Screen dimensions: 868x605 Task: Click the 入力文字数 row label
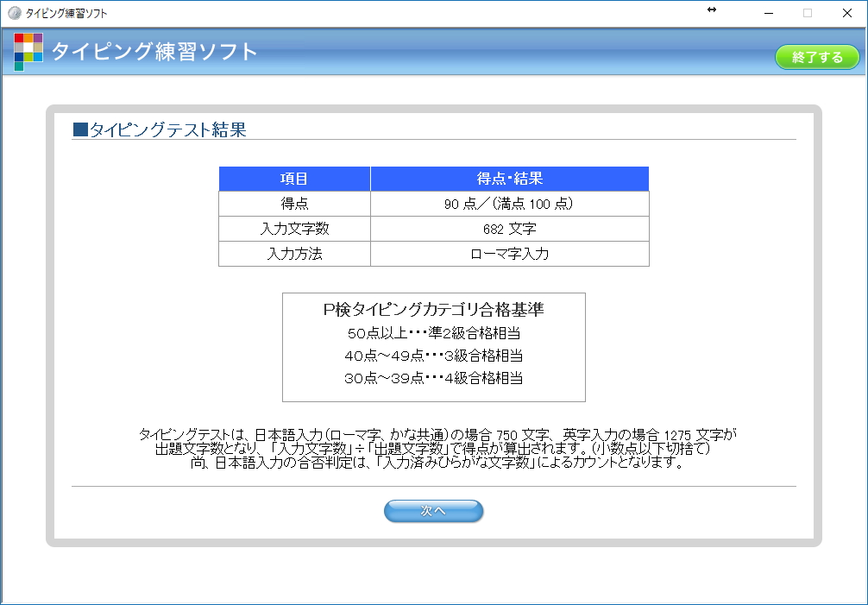click(x=294, y=228)
